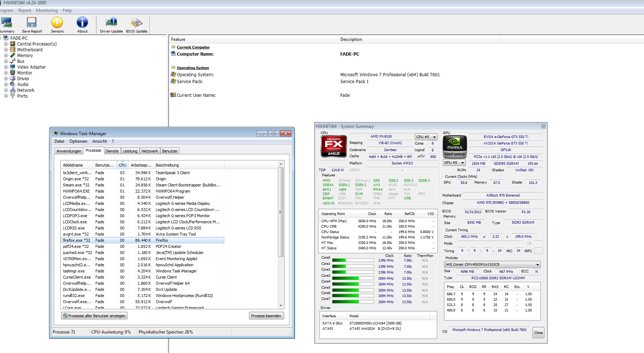This screenshot has width=644, height=353.
Task: Click the process list scrollbar up arrow
Action: (x=281, y=164)
